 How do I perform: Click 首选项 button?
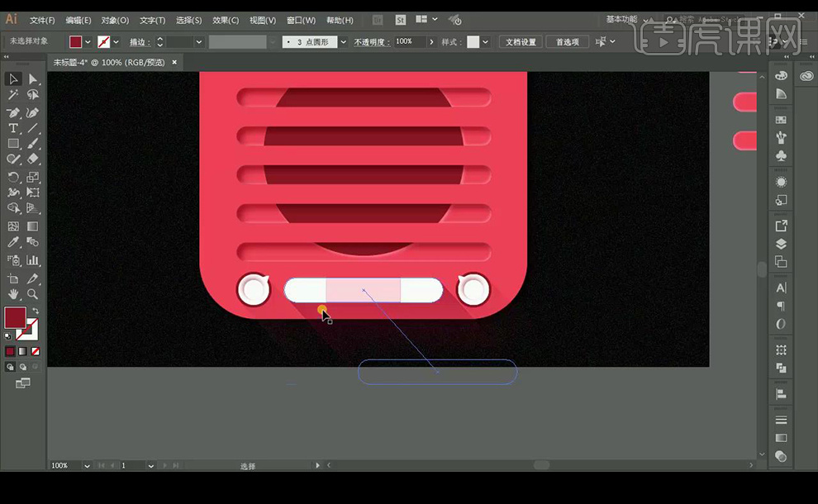click(x=567, y=42)
